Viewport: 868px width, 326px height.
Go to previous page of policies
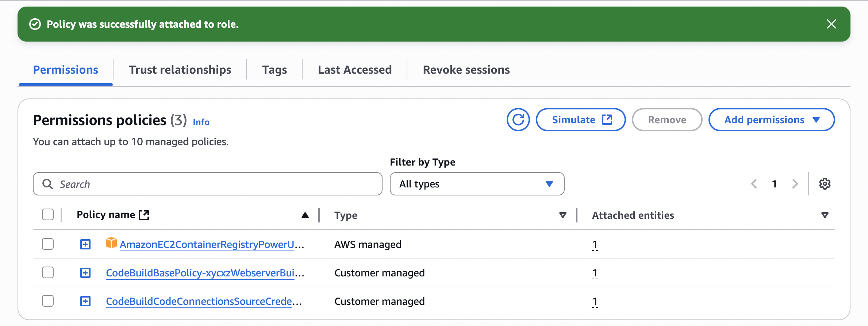pos(754,184)
